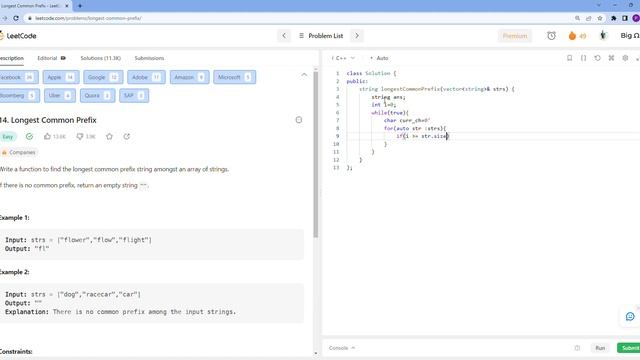Collapse the company tags chevron
This screenshot has width=640, height=360.
(x=304, y=75)
